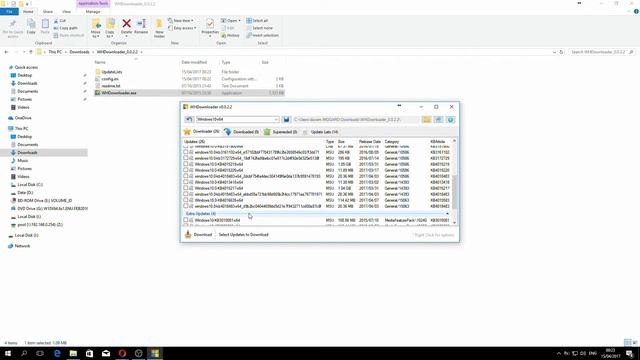Select the WHDownloader.exe file in Explorer
The image size is (640, 360).
pos(119,93)
